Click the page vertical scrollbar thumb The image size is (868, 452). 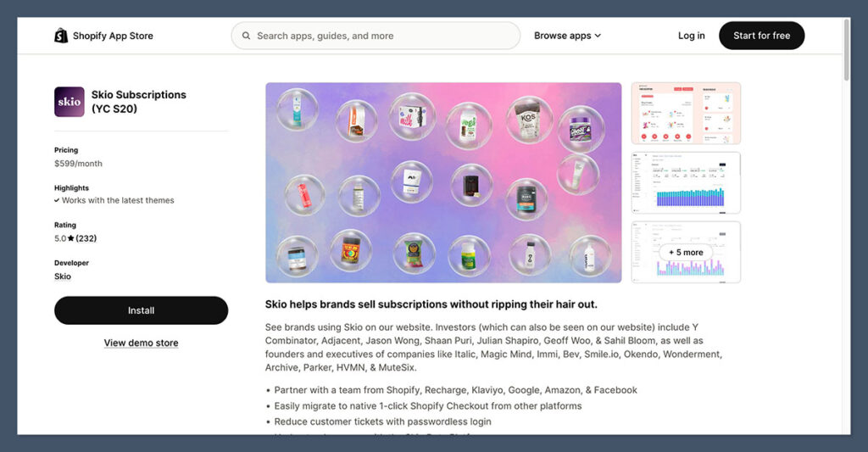pos(847,50)
